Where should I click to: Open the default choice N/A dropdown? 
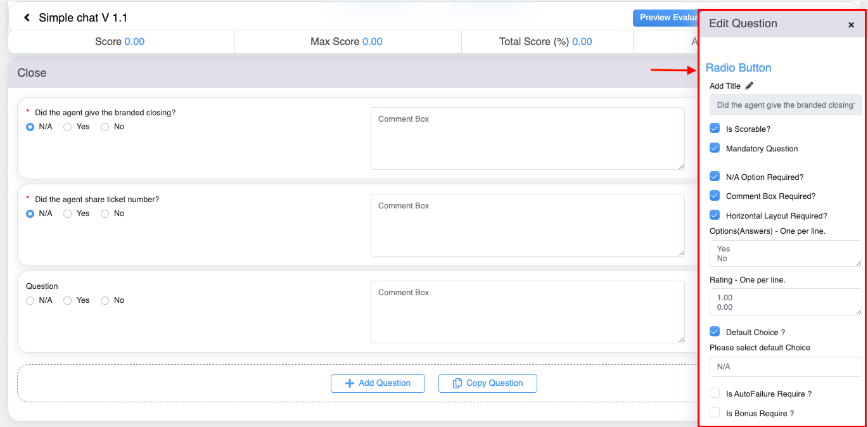pos(785,367)
